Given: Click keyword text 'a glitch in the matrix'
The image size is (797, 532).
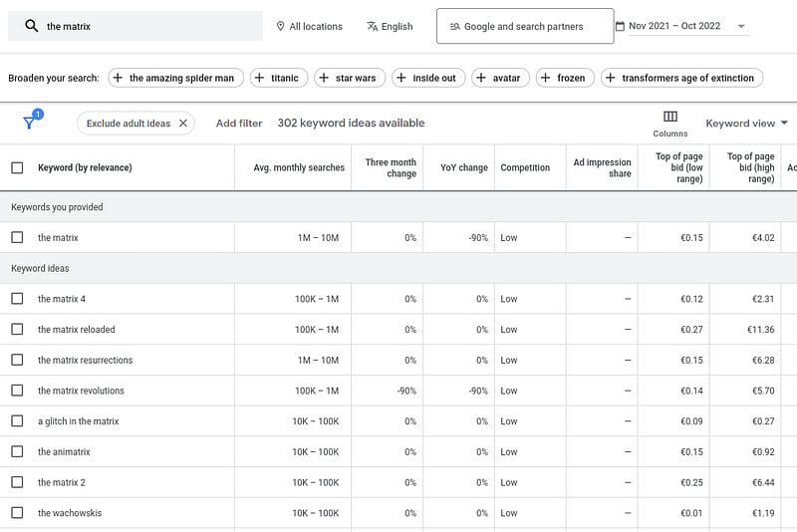Looking at the screenshot, I should [79, 420].
